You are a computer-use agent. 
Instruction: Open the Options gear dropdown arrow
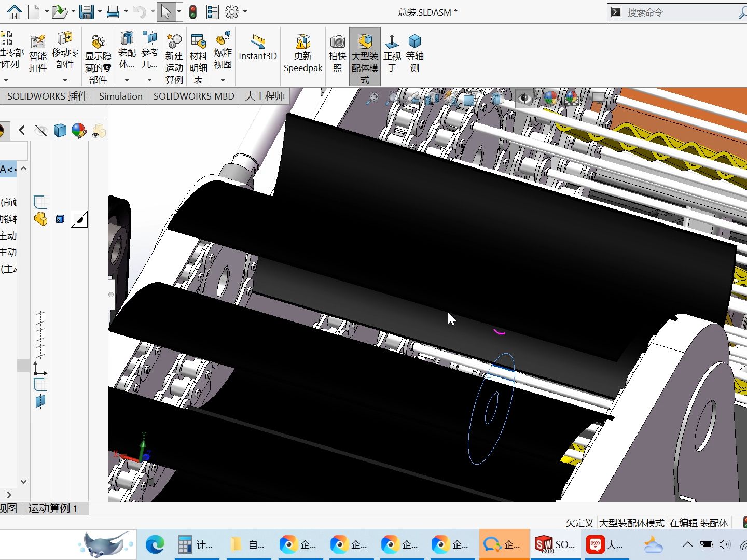tap(245, 11)
